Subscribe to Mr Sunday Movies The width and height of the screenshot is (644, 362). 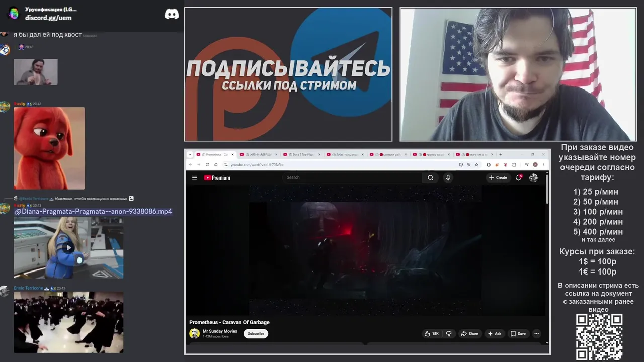(x=256, y=334)
